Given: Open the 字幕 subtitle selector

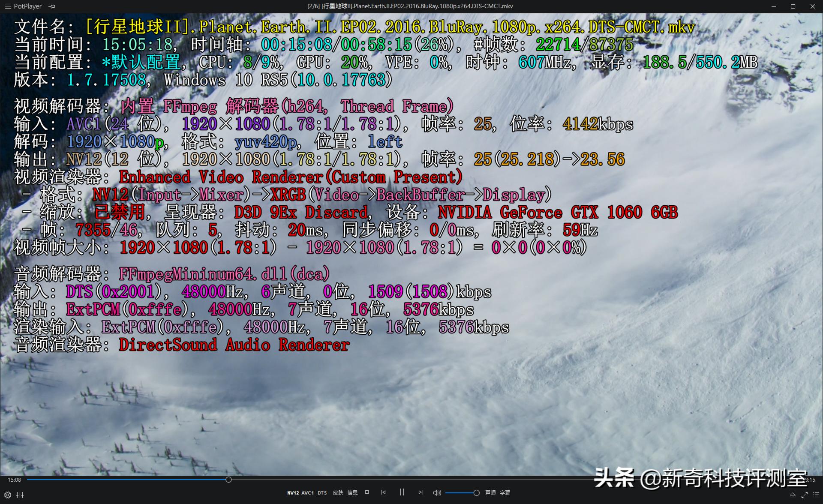Looking at the screenshot, I should tap(505, 493).
